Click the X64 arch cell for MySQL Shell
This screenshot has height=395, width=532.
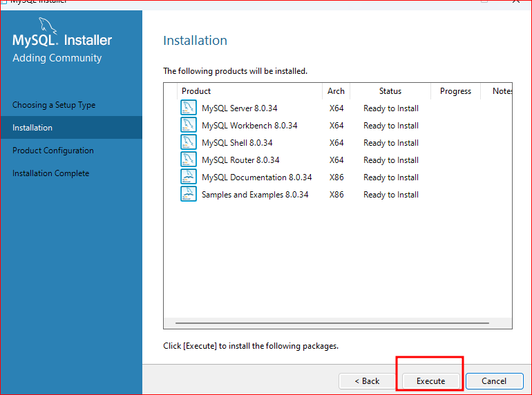[x=336, y=143]
